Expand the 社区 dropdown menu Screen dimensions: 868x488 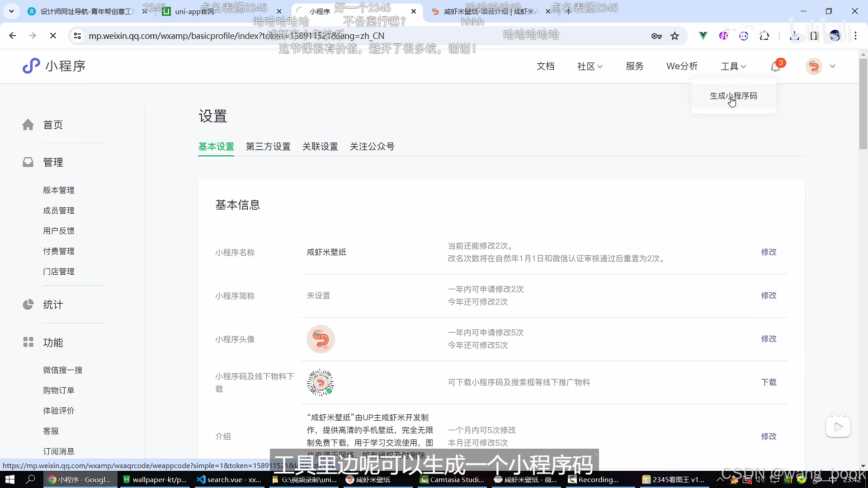pos(590,66)
